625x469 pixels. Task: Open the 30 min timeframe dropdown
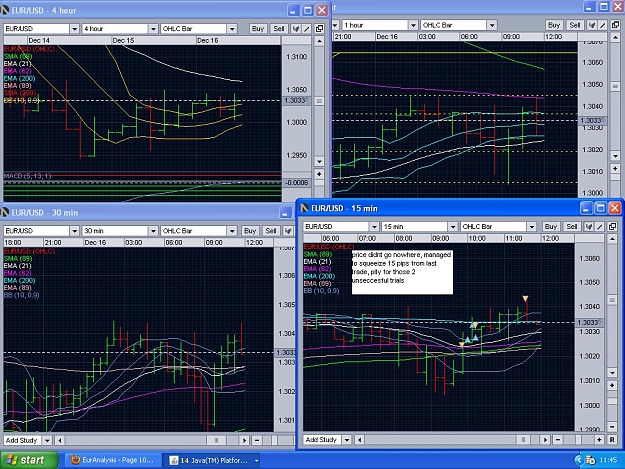point(153,231)
